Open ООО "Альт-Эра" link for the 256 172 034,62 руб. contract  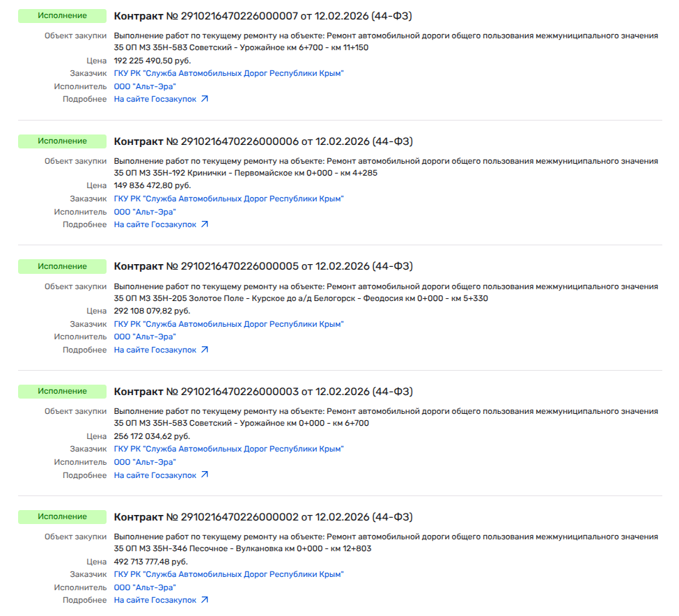tap(145, 462)
